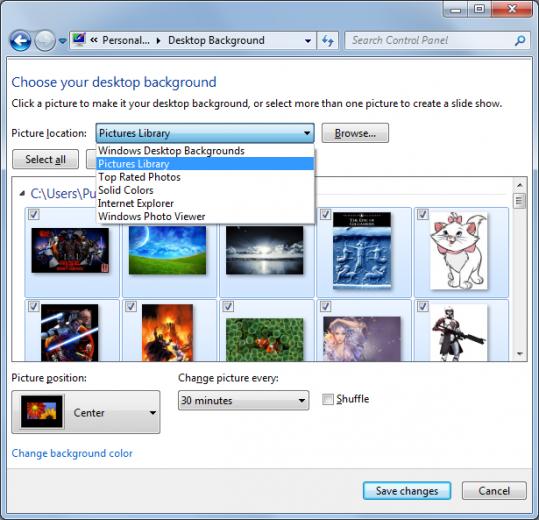Click scrollbar down arrow in picture list
539x520 pixels.
pyautogui.click(x=520, y=353)
